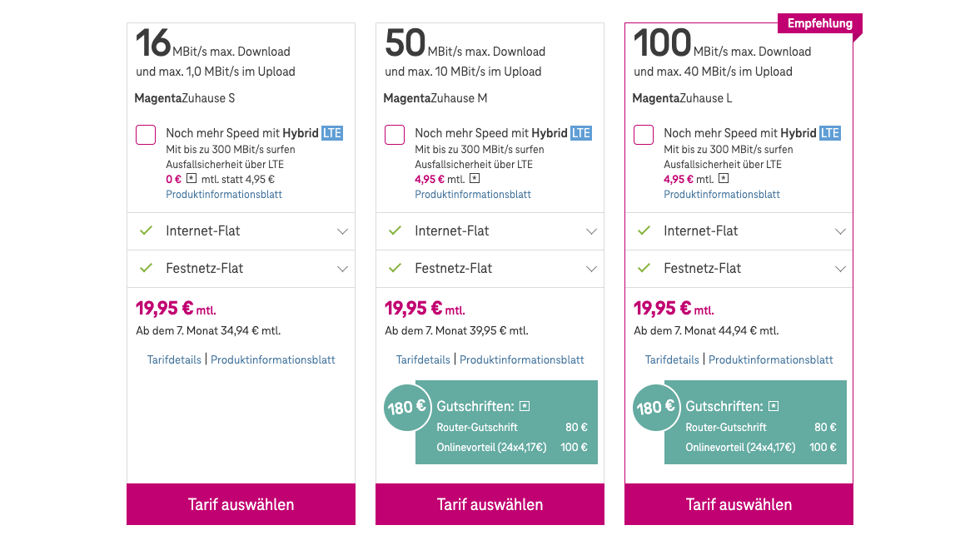
Task: Enable Hybrid LTE checkbox for MagentaZuhause L
Action: tap(643, 135)
